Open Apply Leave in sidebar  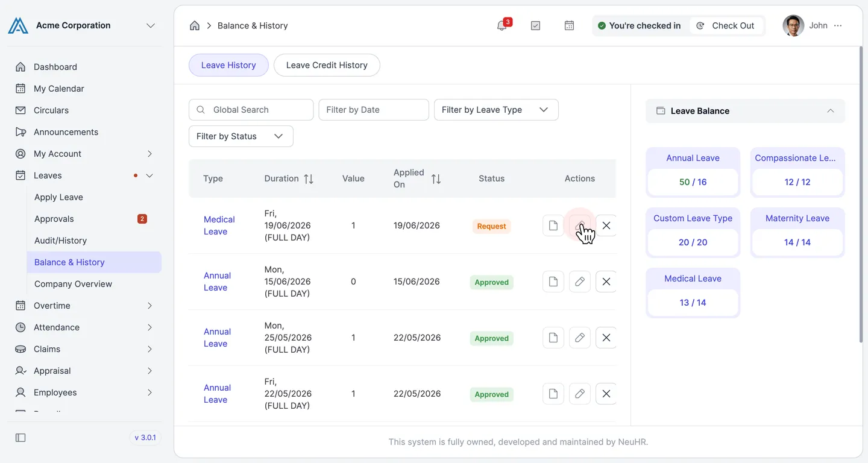[x=58, y=197]
